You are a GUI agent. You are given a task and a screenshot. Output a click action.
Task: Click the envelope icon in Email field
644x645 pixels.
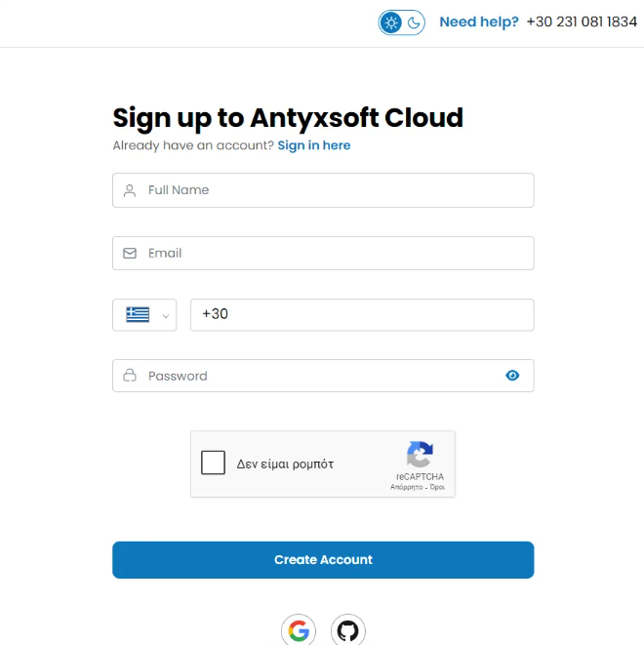130,254
